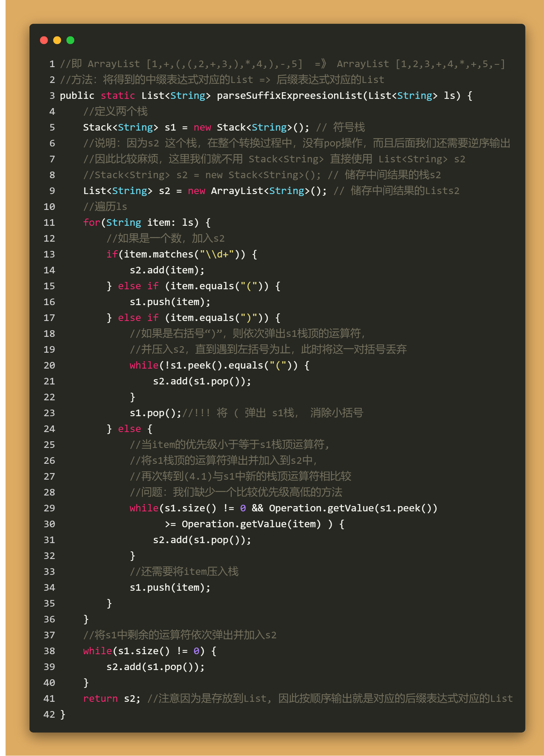Click line number 20
The height and width of the screenshot is (756, 544).
(x=49, y=366)
